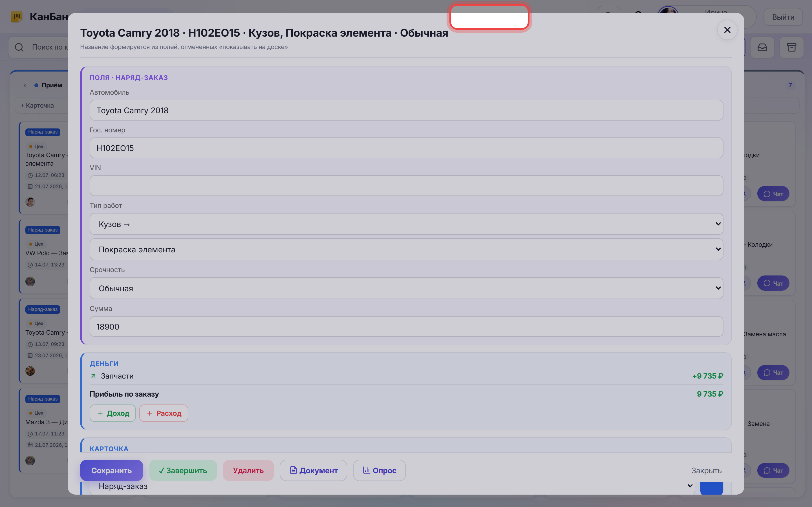Expand the Наряд-заказ type dropdown
Screen dimensions: 812x507
392,486
